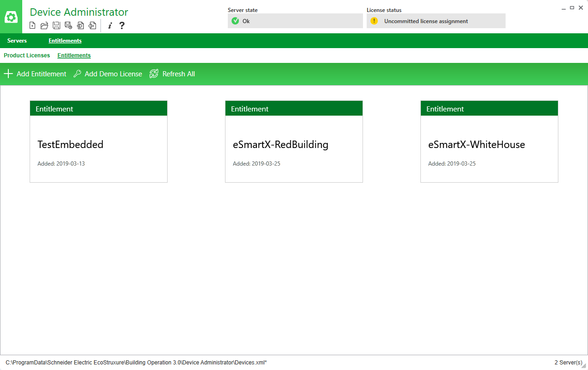
Task: Click Add Demo License label
Action: (113, 74)
